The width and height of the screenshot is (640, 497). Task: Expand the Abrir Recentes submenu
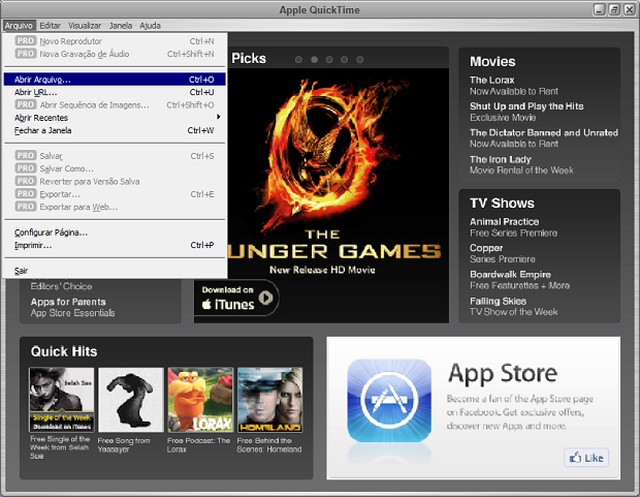click(x=115, y=118)
